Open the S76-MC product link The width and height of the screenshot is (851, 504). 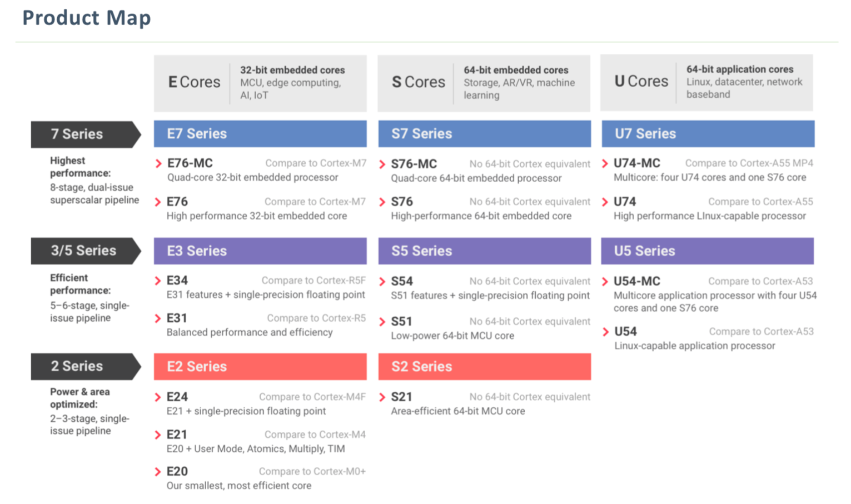[x=414, y=164]
